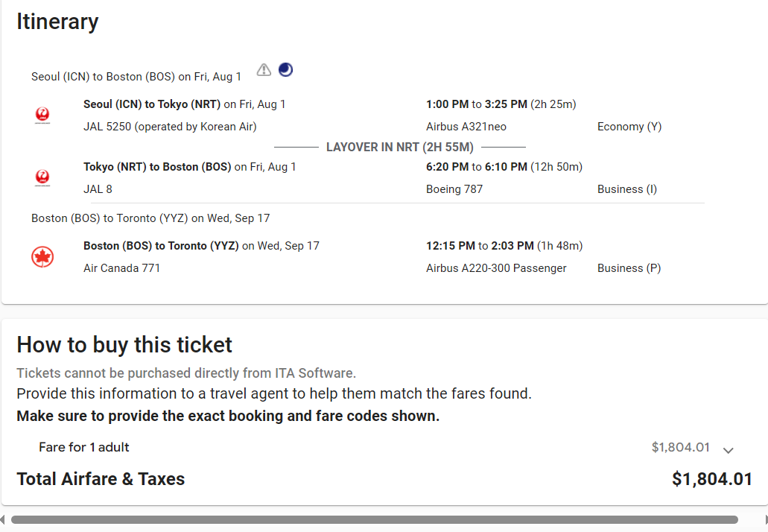This screenshot has height=532, width=768.
Task: Click the 'Air Canada 771' flight number
Action: (122, 268)
